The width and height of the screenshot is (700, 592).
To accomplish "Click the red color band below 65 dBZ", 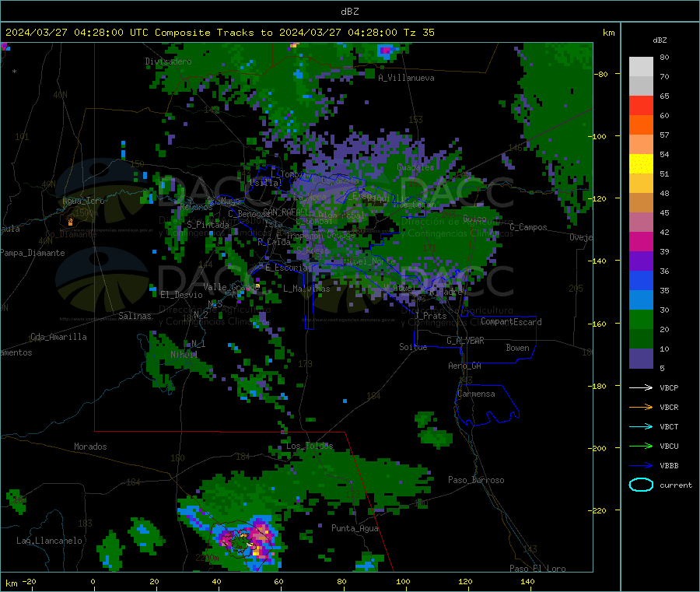I will [641, 105].
